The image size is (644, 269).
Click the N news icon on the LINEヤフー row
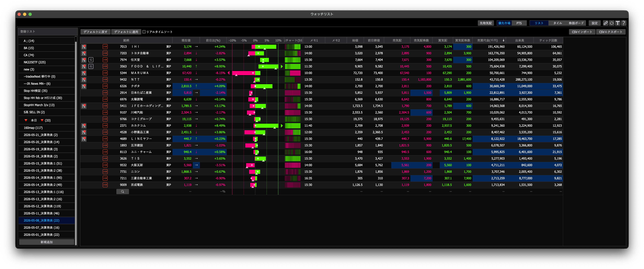[x=84, y=139]
